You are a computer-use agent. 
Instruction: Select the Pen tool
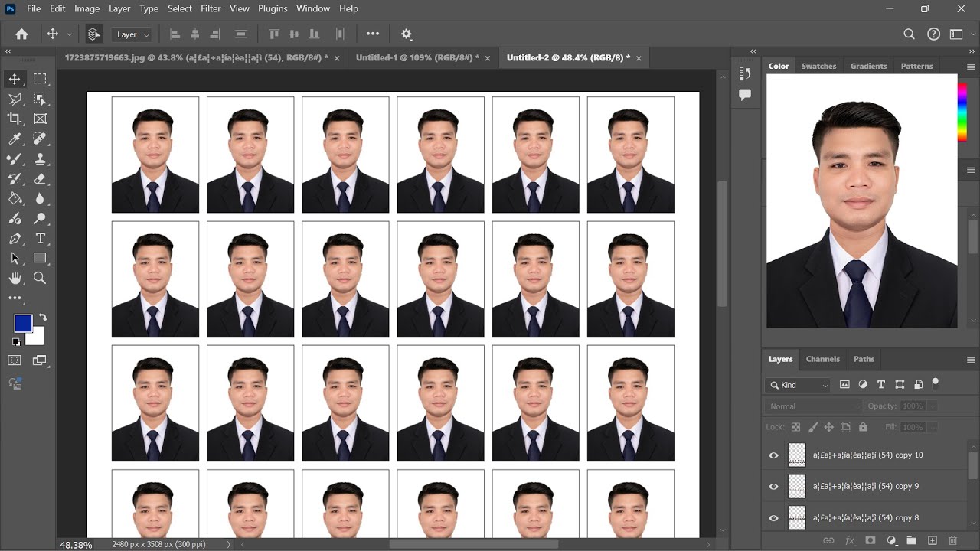(15, 239)
